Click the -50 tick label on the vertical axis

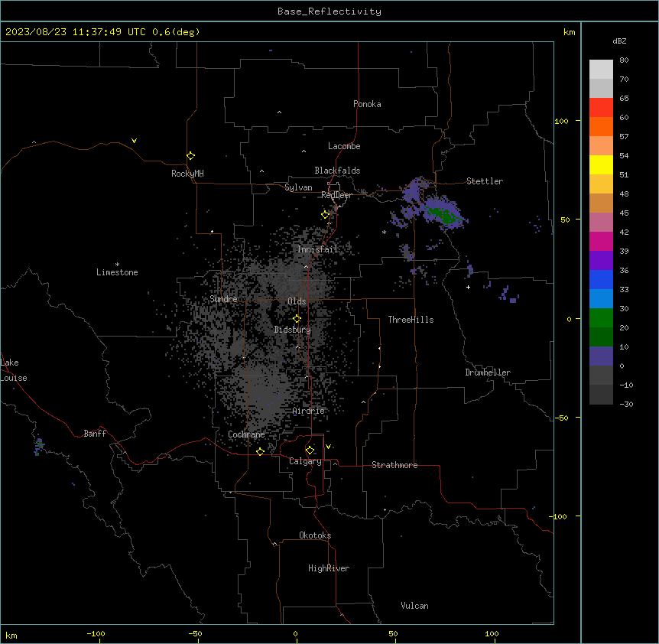pyautogui.click(x=561, y=418)
